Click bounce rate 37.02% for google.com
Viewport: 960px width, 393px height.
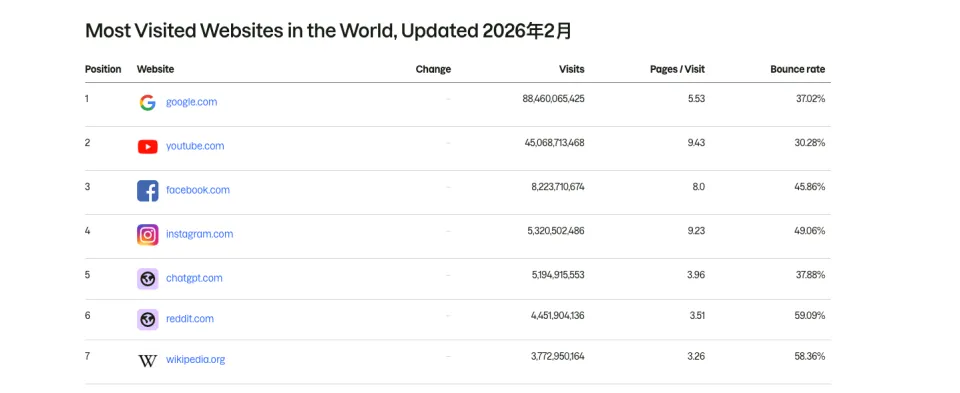(811, 99)
